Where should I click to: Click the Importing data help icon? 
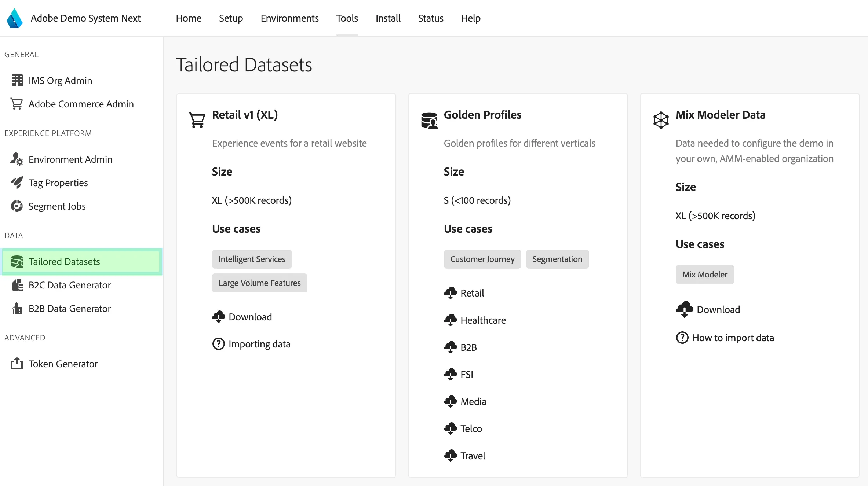[x=219, y=344]
